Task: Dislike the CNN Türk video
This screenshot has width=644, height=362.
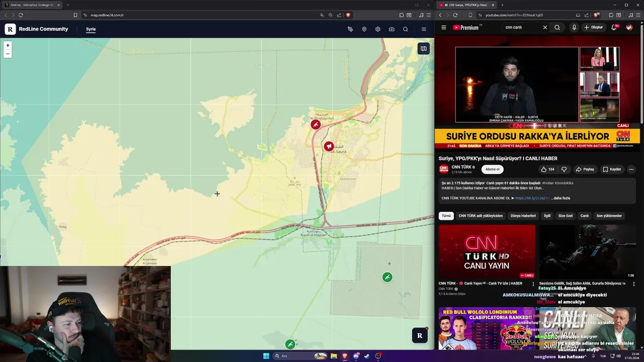Action: 564,169
